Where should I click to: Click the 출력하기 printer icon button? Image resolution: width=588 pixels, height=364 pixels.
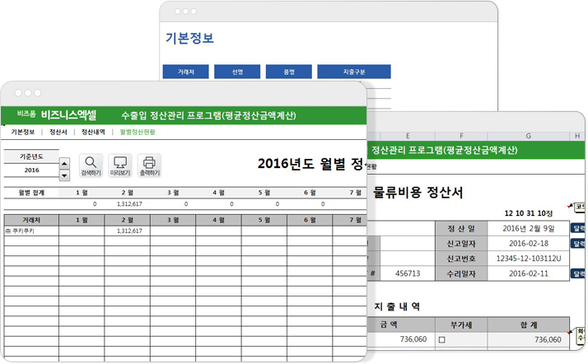[x=149, y=166]
